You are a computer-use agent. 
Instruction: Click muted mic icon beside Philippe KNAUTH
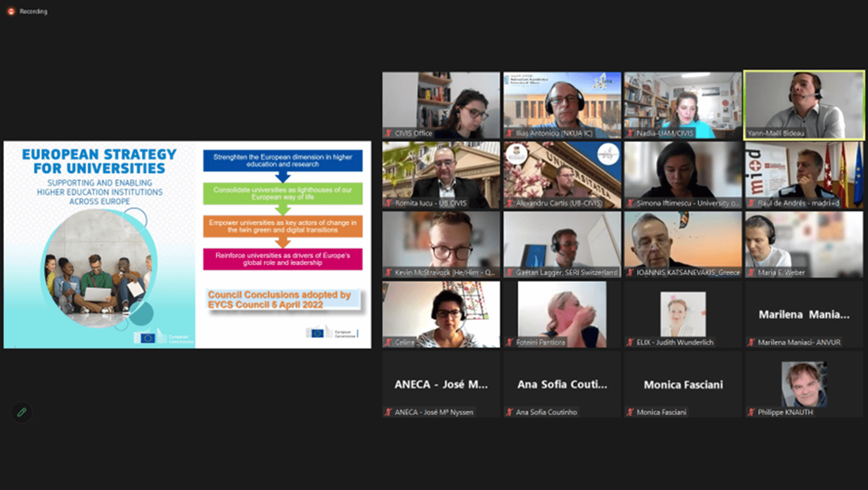(x=751, y=412)
